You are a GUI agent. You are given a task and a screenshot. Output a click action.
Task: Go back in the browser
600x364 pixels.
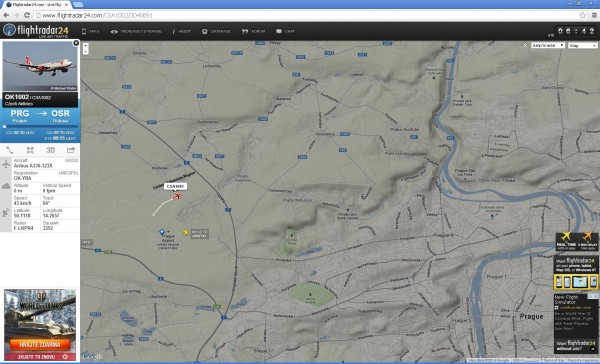click(6, 15)
